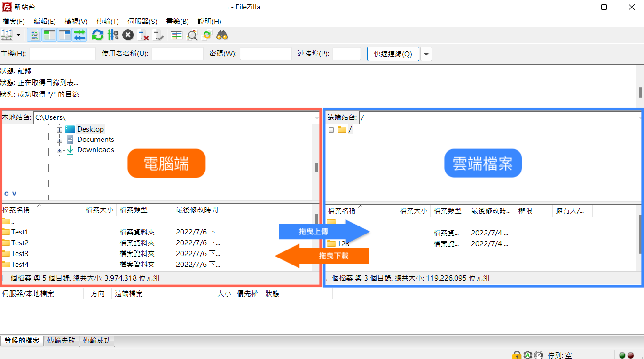Sort local files by 最後修改時間 column

coord(201,210)
